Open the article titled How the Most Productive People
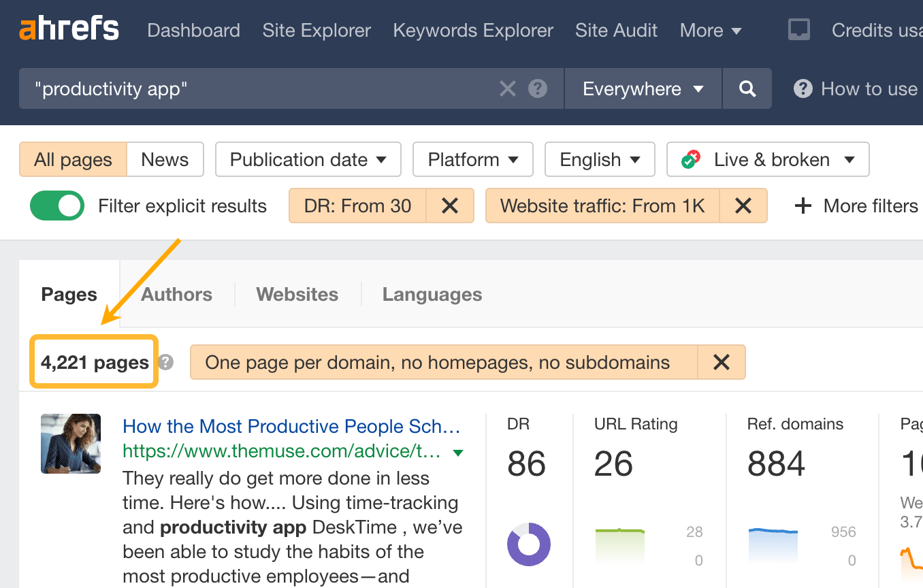This screenshot has width=923, height=588. point(291,425)
